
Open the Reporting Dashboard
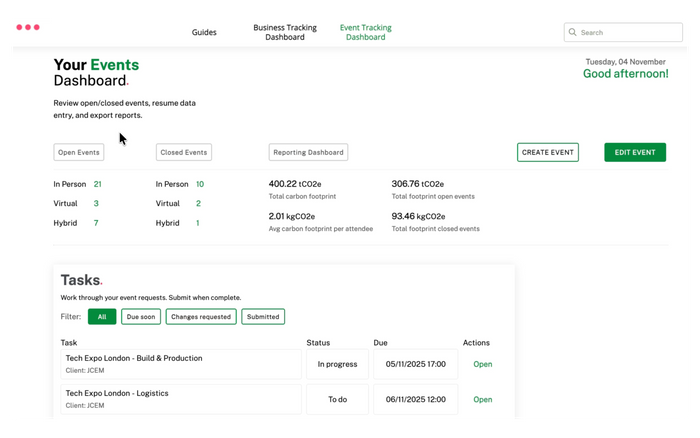click(308, 152)
